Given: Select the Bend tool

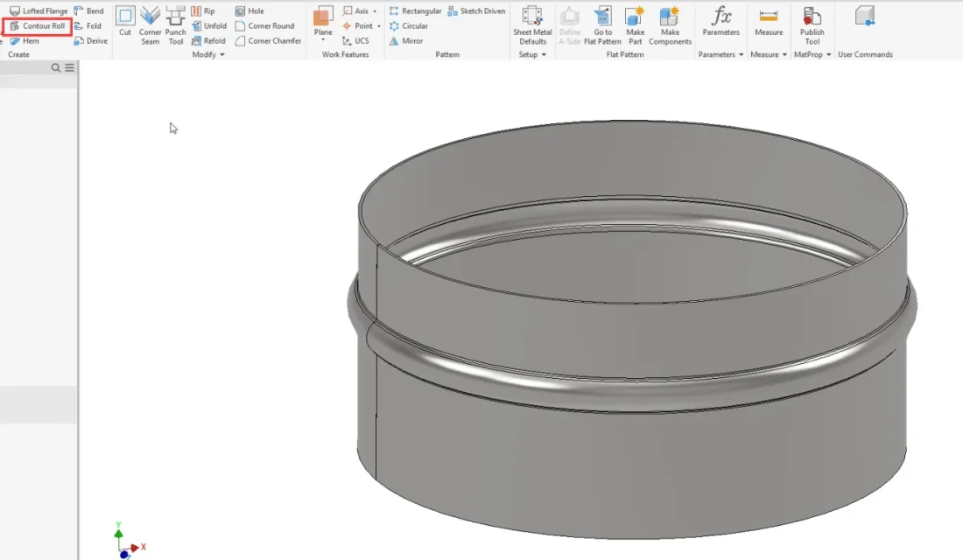Looking at the screenshot, I should click(x=89, y=11).
